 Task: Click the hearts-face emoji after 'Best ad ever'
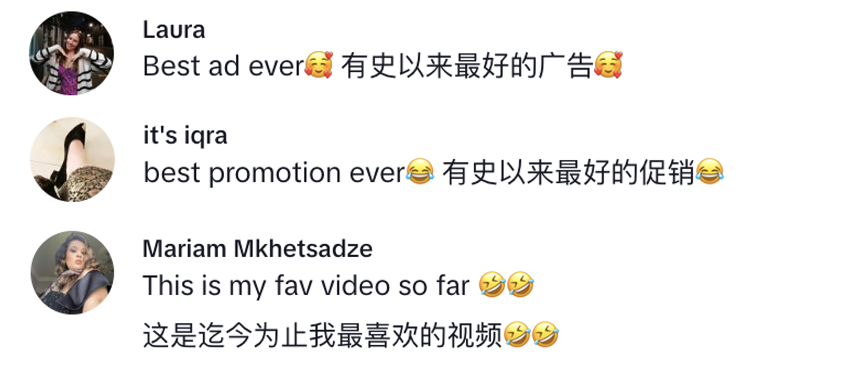click(x=318, y=65)
